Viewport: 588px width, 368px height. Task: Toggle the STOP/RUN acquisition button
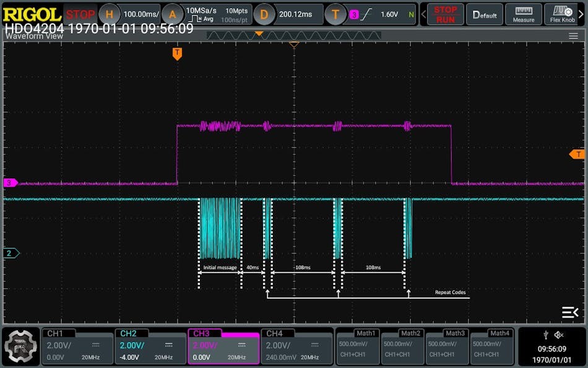(446, 14)
